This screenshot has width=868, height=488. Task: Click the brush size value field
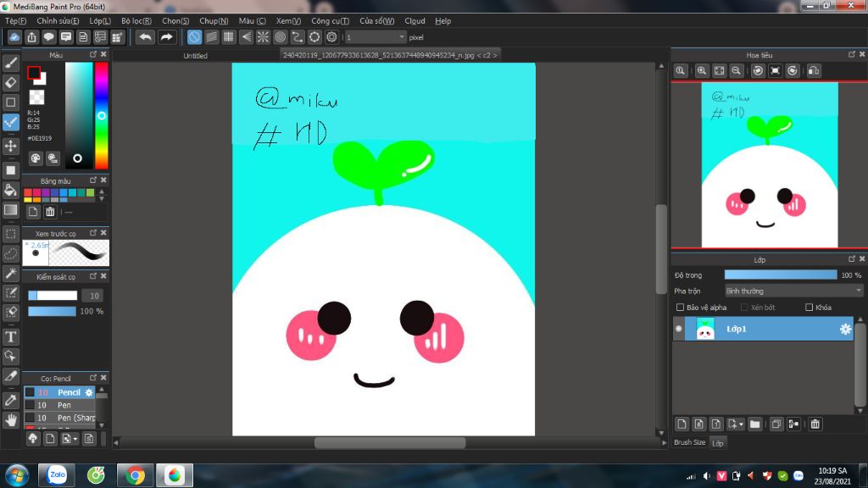94,296
